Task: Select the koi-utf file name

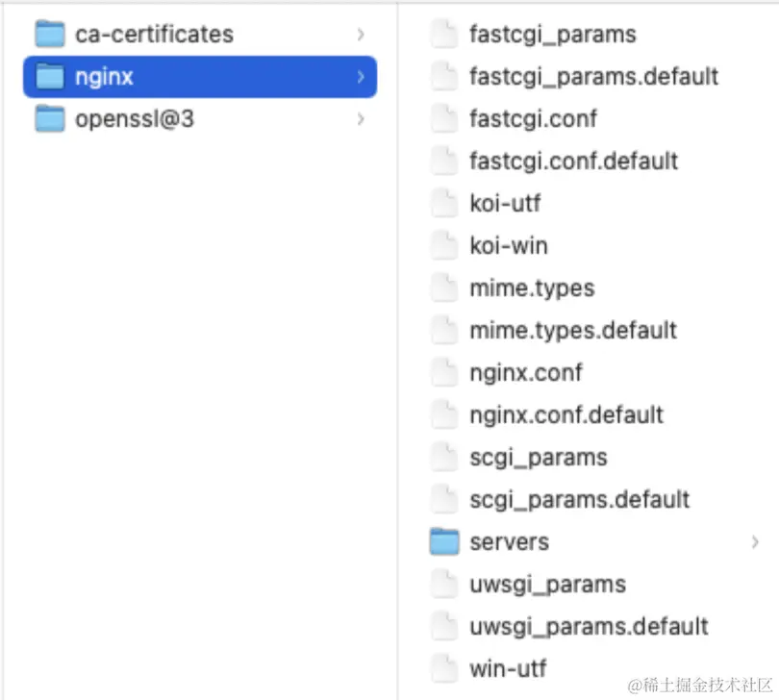Action: click(x=505, y=203)
